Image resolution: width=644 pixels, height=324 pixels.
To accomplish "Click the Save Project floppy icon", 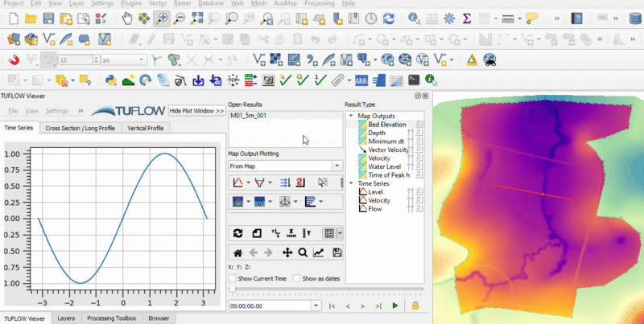I will (x=49, y=18).
